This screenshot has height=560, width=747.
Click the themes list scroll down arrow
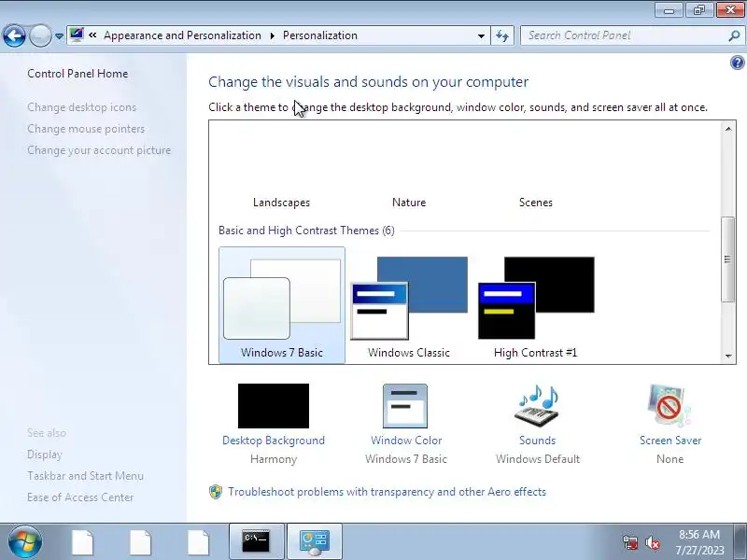tap(728, 356)
